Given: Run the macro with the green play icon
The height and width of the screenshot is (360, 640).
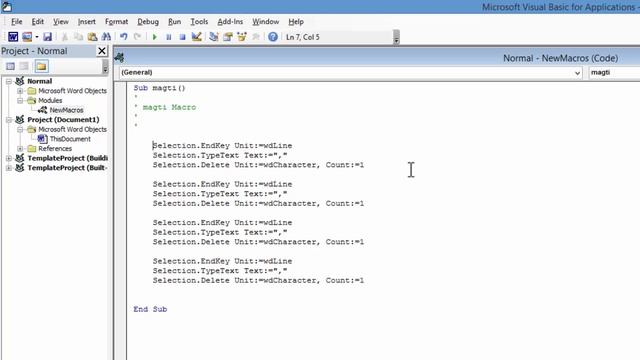Looking at the screenshot, I should coord(154,37).
